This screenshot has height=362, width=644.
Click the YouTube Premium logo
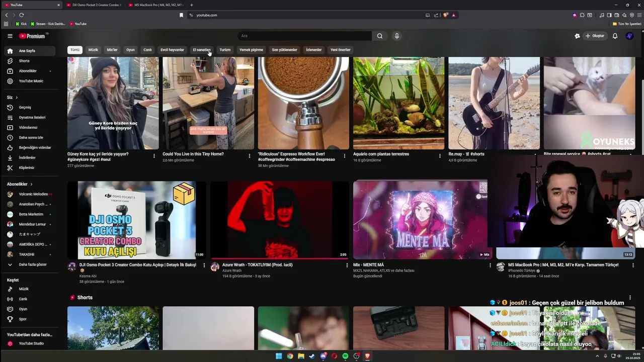pyautogui.click(x=32, y=36)
